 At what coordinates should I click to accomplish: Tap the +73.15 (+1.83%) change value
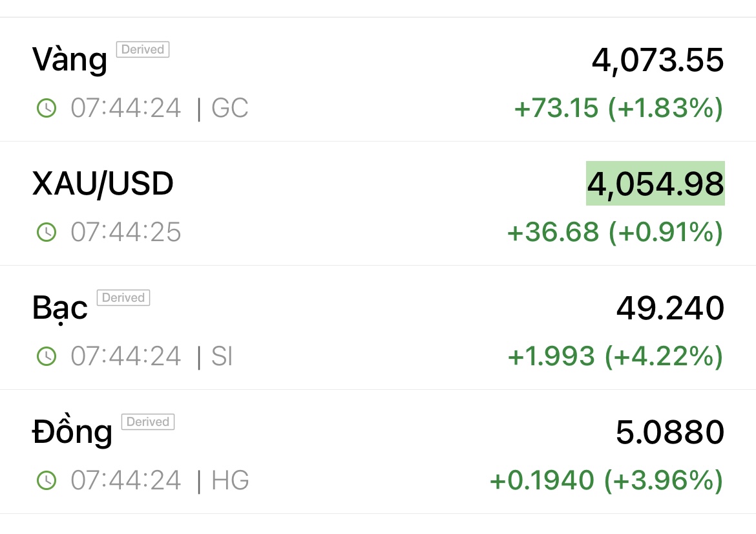tap(618, 108)
